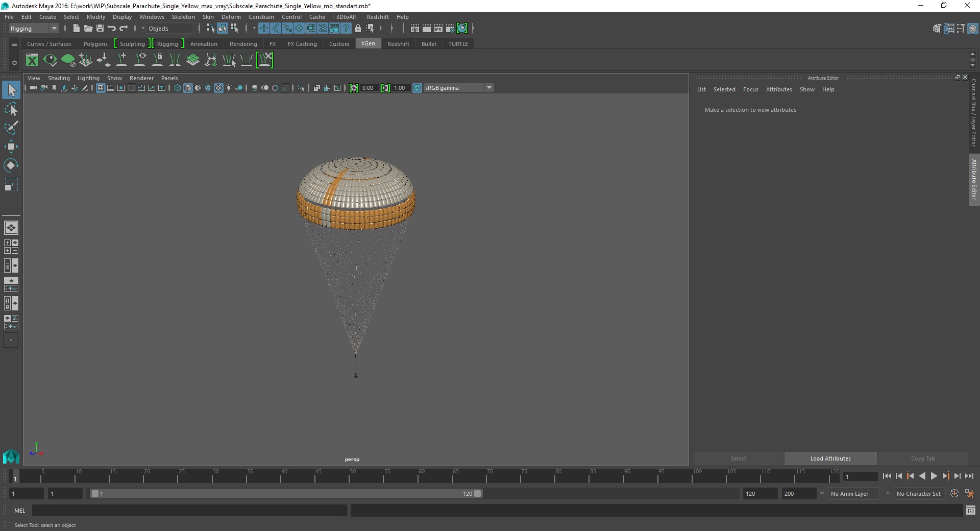Screen dimensions: 980x531
Task: Click the current frame input field
Action: point(860,476)
